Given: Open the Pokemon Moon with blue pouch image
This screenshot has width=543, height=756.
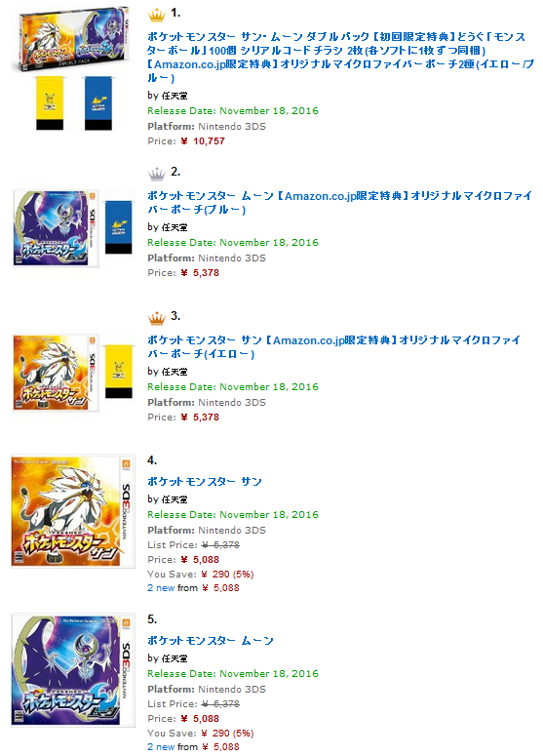Looking at the screenshot, I should point(74,228).
